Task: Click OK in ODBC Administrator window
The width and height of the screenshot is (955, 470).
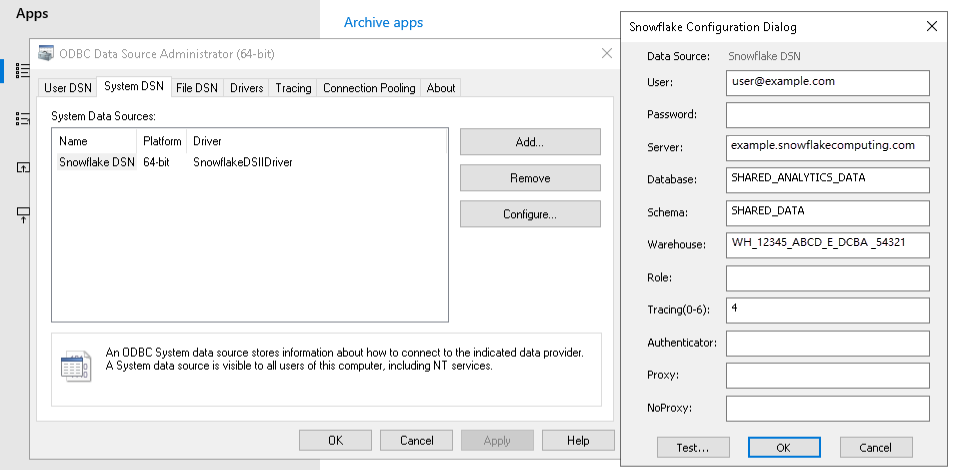Action: point(336,440)
